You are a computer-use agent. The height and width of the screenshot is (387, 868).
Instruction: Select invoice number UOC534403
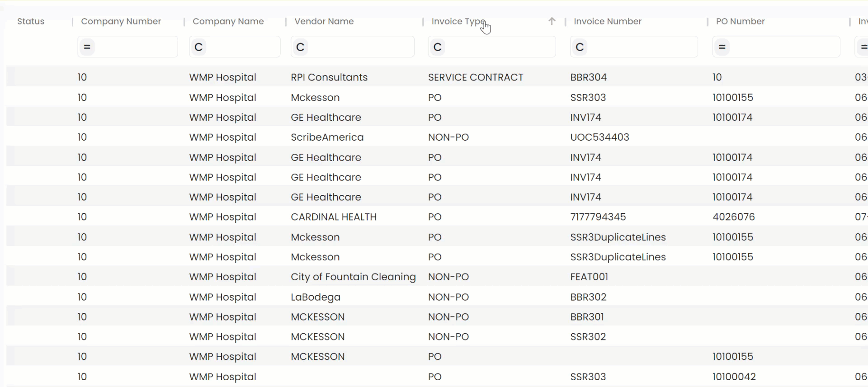599,137
